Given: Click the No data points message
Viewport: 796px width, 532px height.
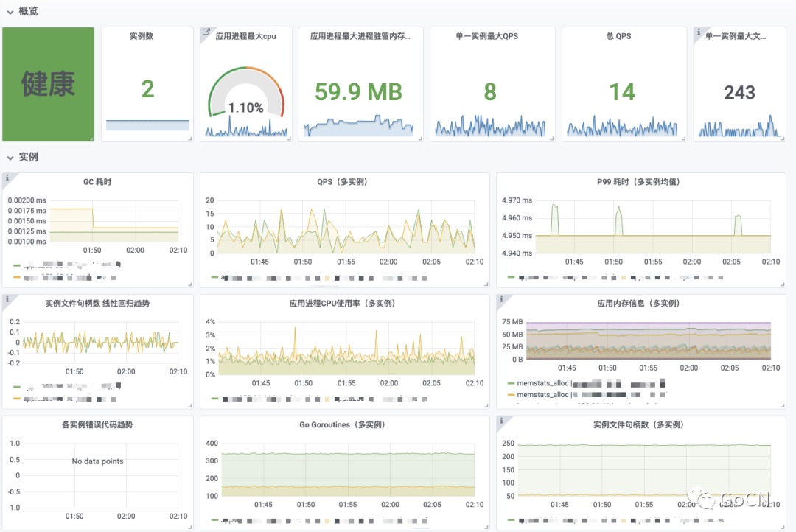Looking at the screenshot, I should pyautogui.click(x=97, y=461).
